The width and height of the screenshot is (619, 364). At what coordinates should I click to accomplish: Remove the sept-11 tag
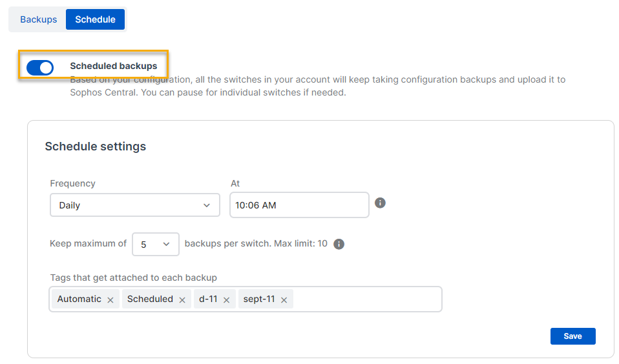coord(284,299)
